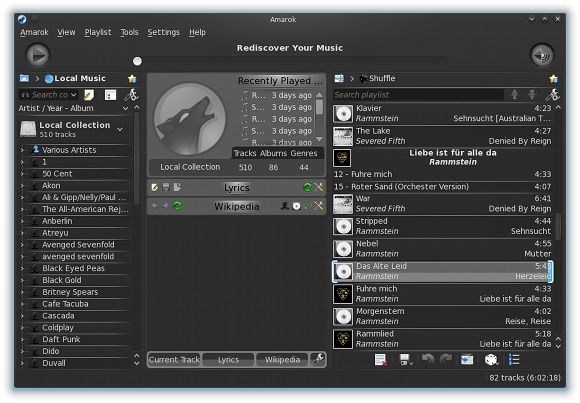Expand the Anberlin artist node
580x403 pixels.
coord(23,221)
